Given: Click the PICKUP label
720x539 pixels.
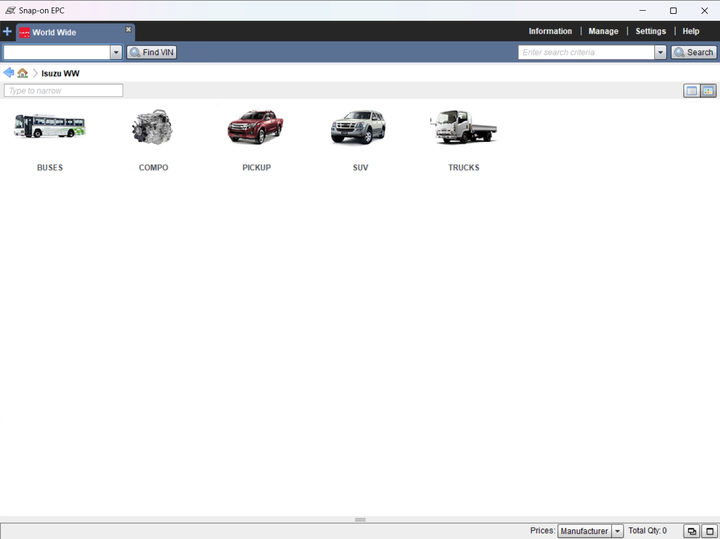Looking at the screenshot, I should tap(257, 168).
